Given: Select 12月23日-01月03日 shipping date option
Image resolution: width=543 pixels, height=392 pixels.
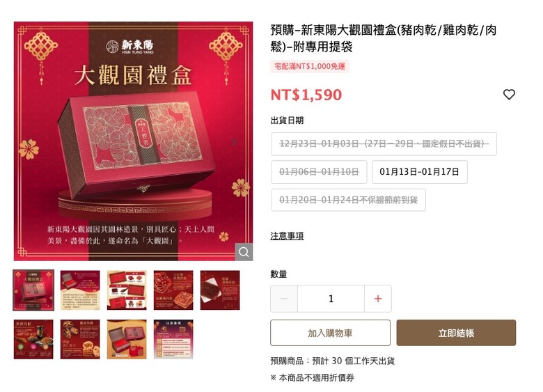Looking at the screenshot, I should (x=384, y=143).
